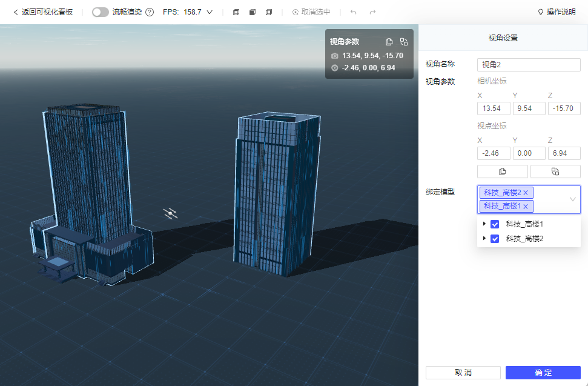Click the paste coordinates button in 视角设置 panel

pyautogui.click(x=555, y=171)
